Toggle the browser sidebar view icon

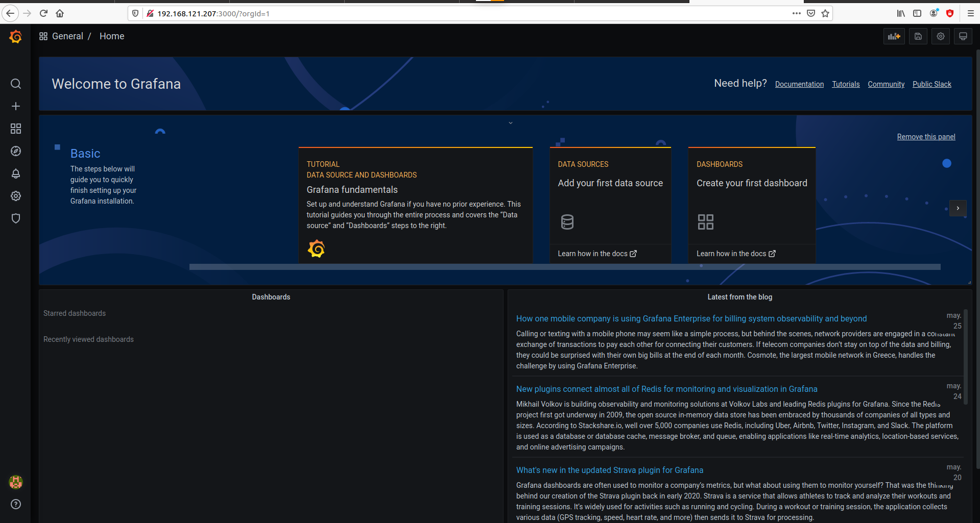point(917,13)
